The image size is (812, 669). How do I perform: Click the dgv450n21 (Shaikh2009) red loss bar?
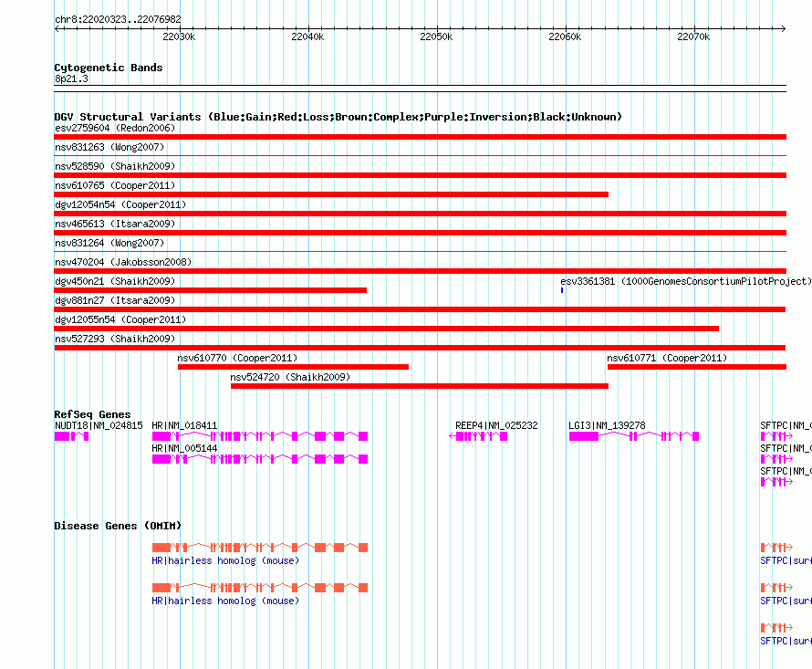(x=210, y=290)
